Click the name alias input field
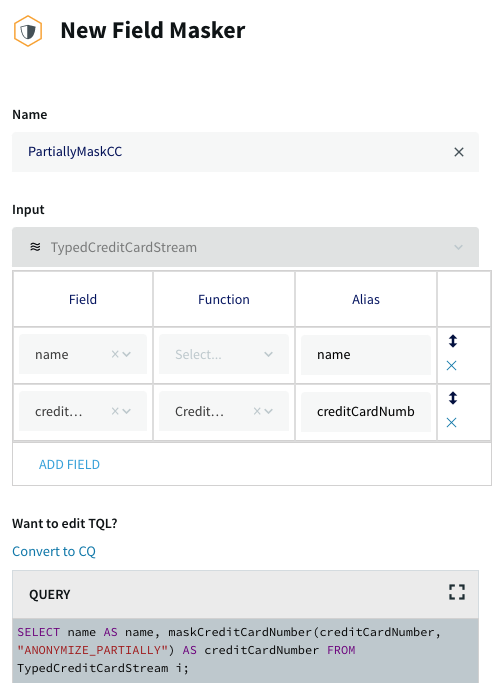 (x=366, y=355)
